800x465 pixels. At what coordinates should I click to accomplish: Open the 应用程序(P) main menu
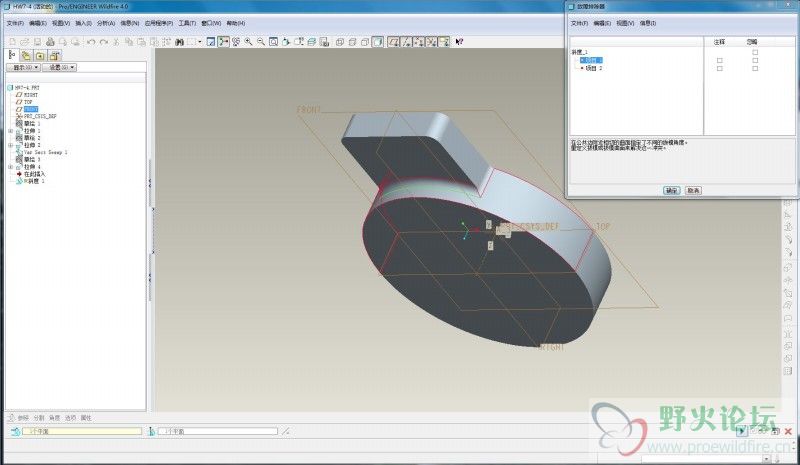[159, 23]
